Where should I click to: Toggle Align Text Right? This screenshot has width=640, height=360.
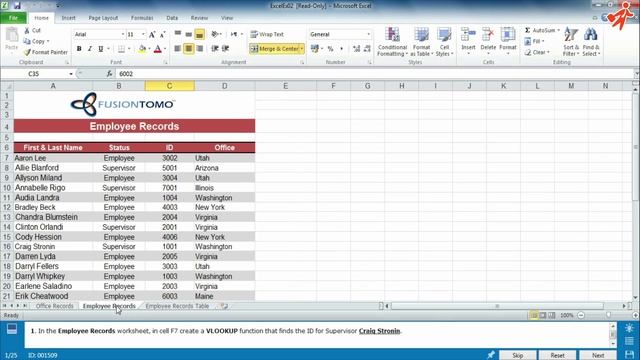coord(199,49)
